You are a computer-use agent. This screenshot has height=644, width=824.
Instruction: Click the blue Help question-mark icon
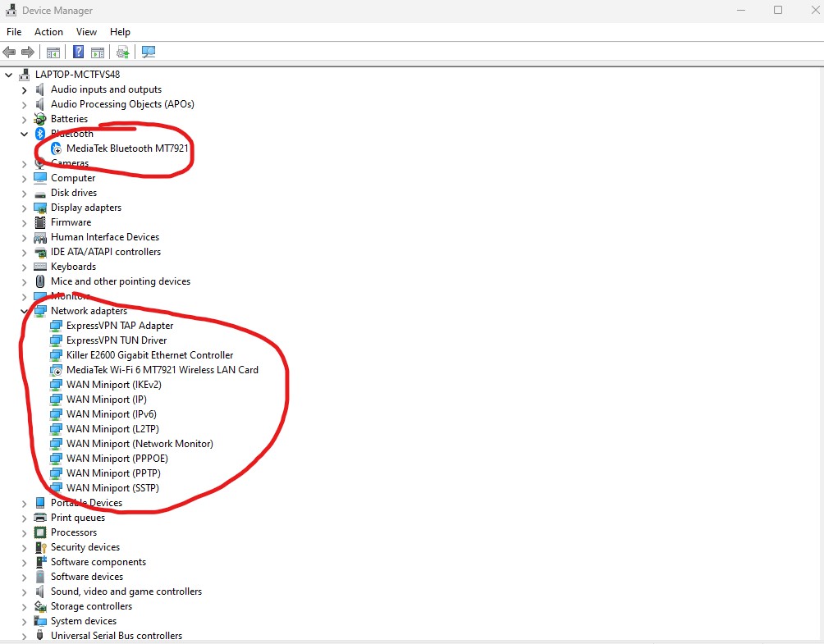coord(78,52)
